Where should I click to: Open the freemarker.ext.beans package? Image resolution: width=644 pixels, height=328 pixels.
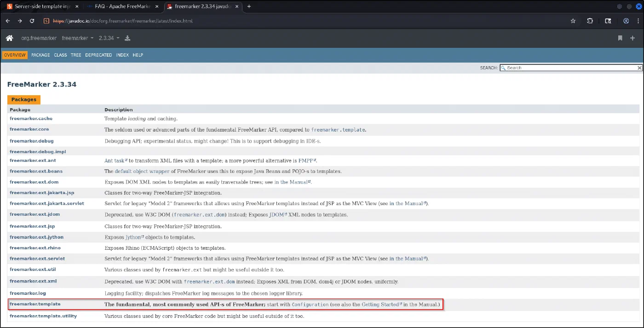(36, 171)
